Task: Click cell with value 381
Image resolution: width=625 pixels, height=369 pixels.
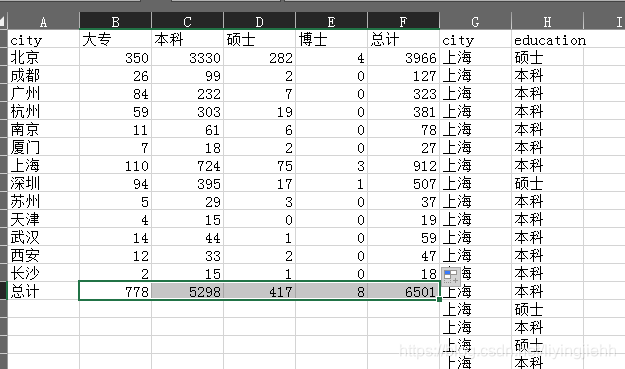Action: coord(403,111)
